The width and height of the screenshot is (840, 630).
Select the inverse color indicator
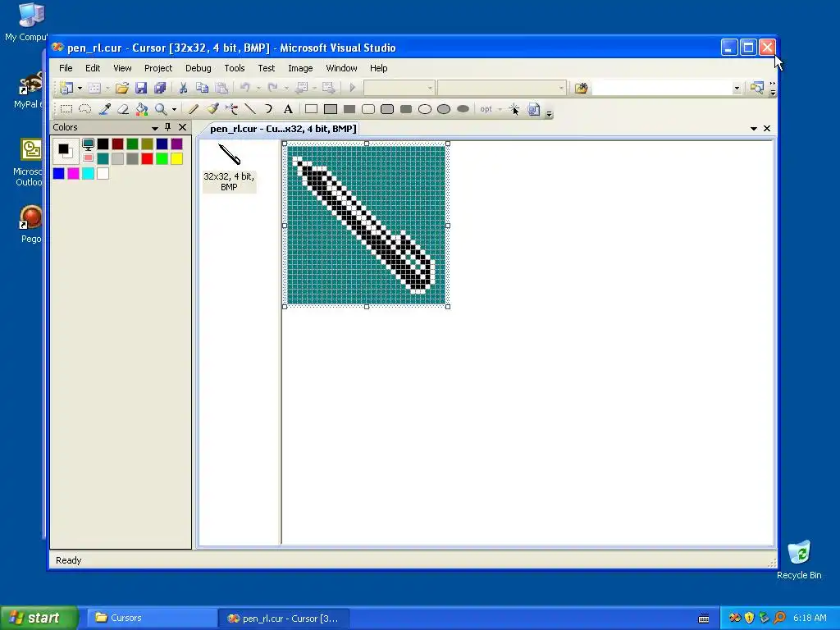coord(89,158)
